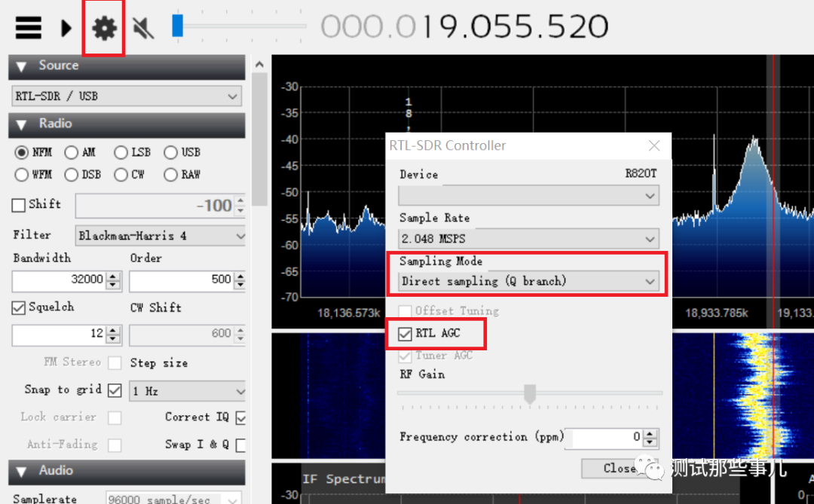This screenshot has width=814, height=504.
Task: Select USB demodulation mode
Action: (170, 153)
